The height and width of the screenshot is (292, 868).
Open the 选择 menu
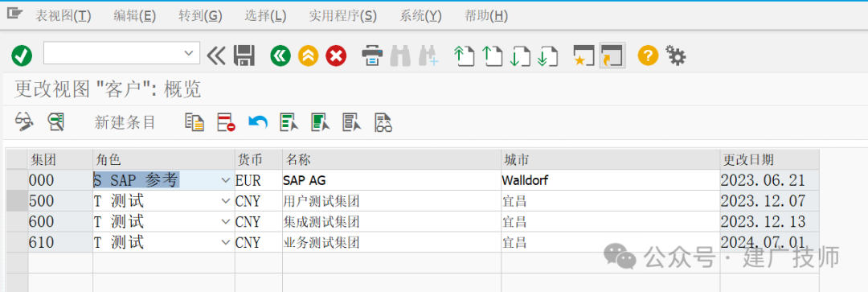point(266,16)
